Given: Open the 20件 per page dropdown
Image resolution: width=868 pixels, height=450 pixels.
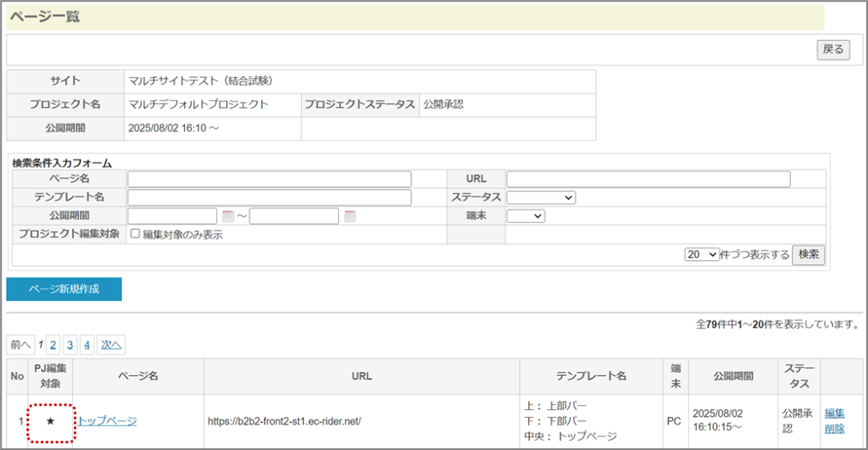Looking at the screenshot, I should coord(701,254).
